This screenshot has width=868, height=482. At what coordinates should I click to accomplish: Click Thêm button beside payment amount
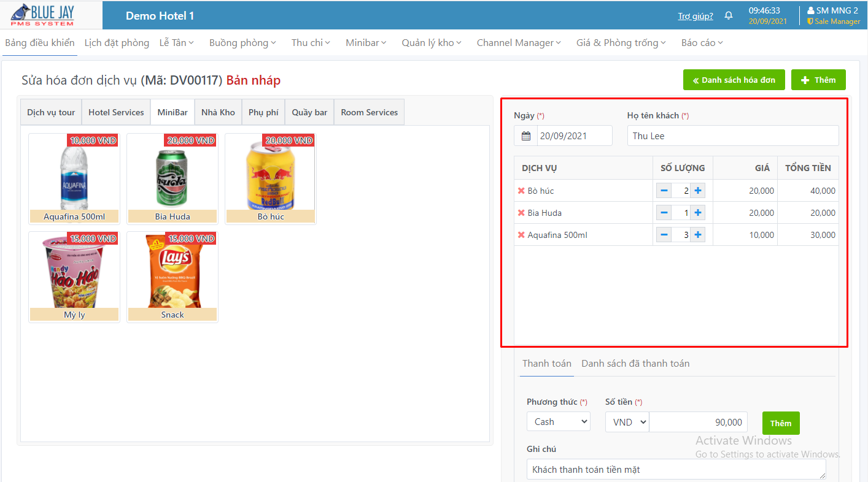click(781, 423)
